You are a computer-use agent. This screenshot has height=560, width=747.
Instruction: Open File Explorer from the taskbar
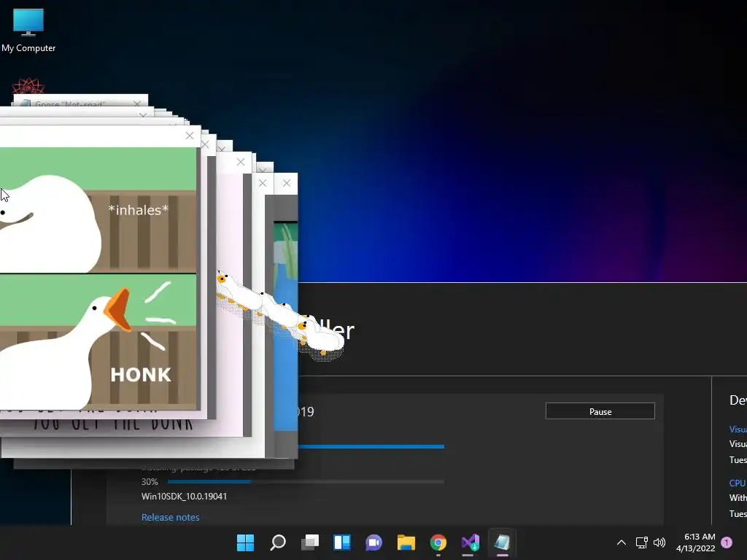406,542
